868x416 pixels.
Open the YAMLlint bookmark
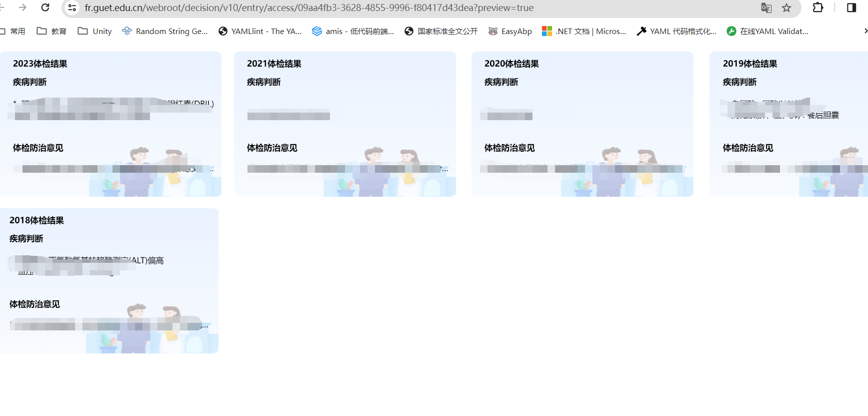pos(260,31)
